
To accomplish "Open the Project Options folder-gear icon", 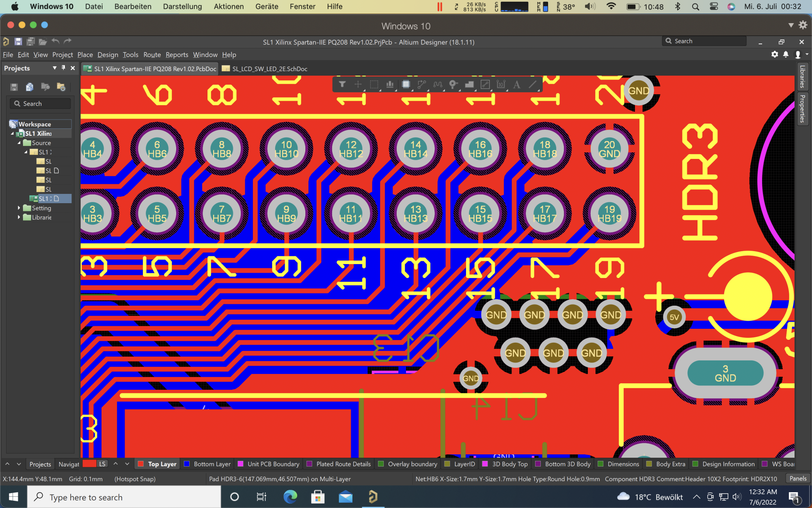I will click(x=61, y=87).
